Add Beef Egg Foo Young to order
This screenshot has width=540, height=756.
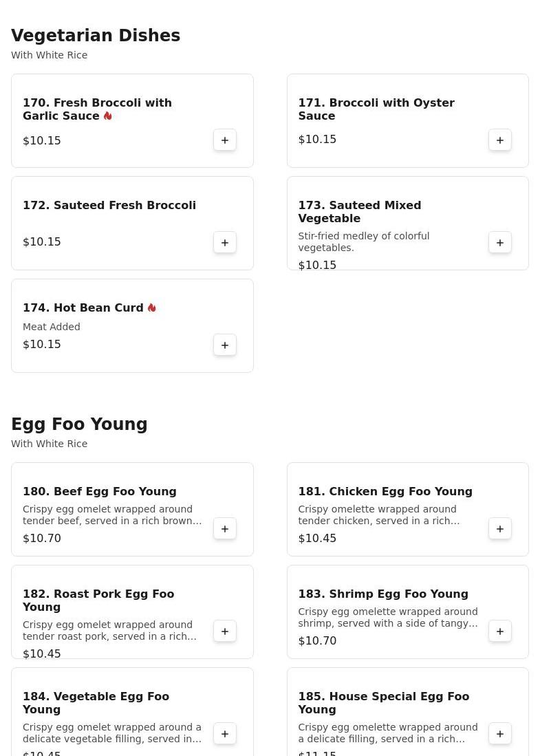tap(225, 529)
